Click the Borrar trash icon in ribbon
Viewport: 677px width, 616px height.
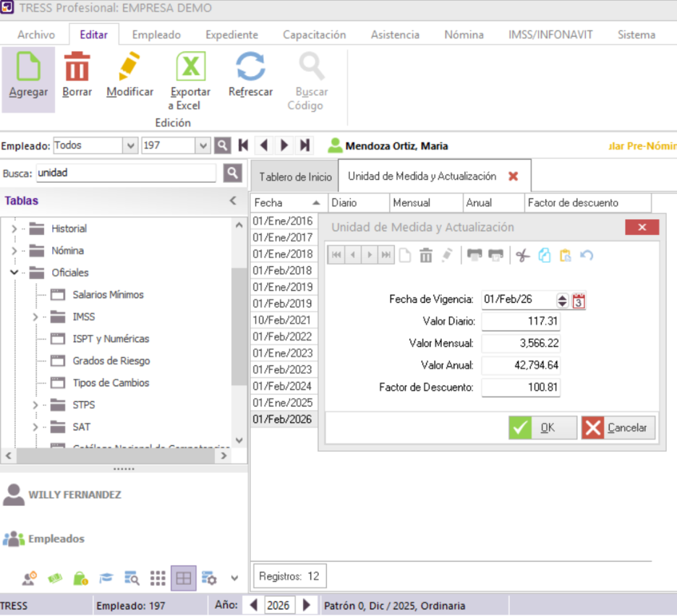click(x=77, y=68)
